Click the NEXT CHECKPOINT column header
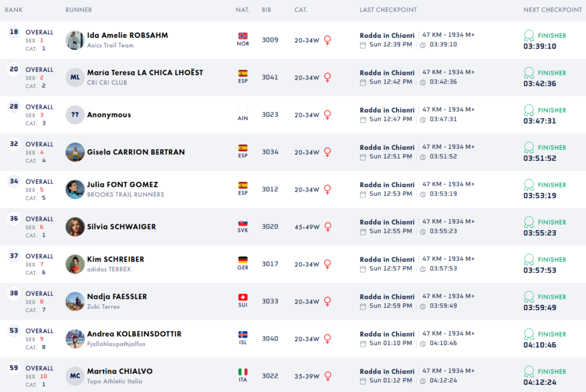 pos(552,10)
